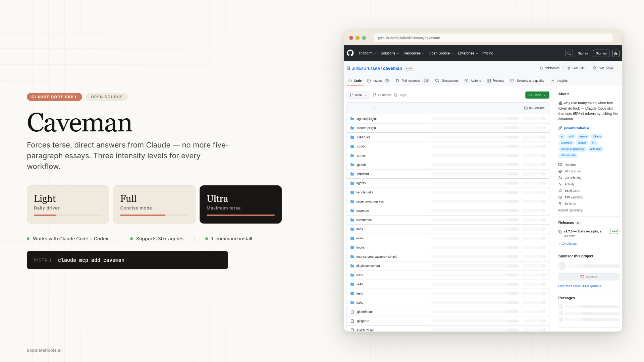Click the repository icon before JuliusBrussee
Viewport: 644px width, 362px height.
(x=348, y=68)
